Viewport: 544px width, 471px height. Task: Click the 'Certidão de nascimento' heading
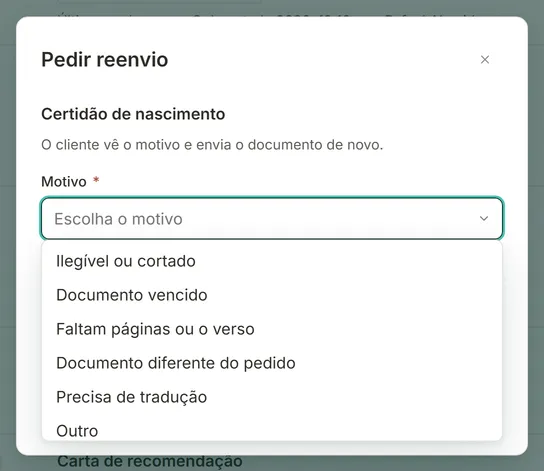(133, 114)
